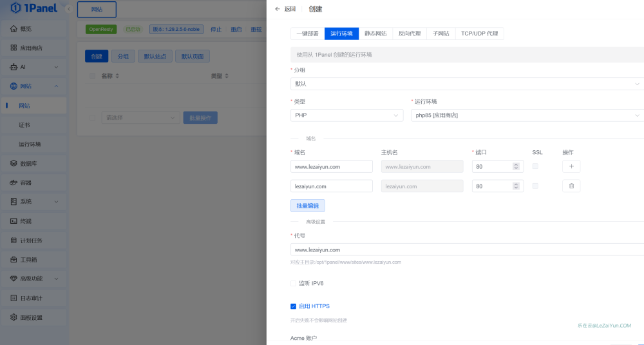Open 终端 terminal in sidebar
The height and width of the screenshot is (345, 644).
pyautogui.click(x=33, y=221)
